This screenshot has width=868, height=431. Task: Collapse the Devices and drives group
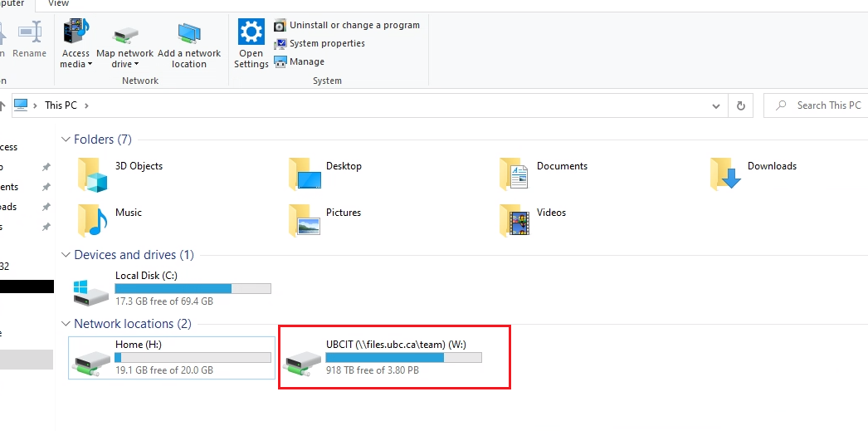pyautogui.click(x=66, y=255)
